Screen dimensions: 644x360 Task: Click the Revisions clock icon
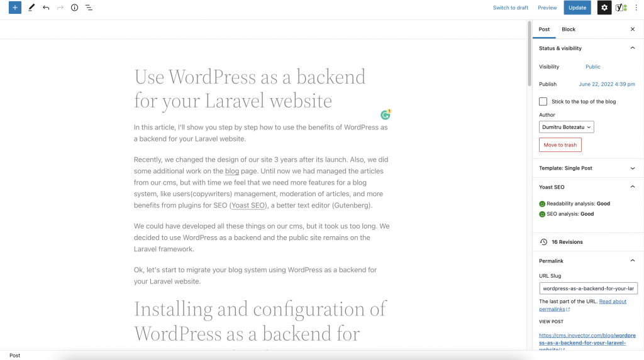tap(543, 242)
